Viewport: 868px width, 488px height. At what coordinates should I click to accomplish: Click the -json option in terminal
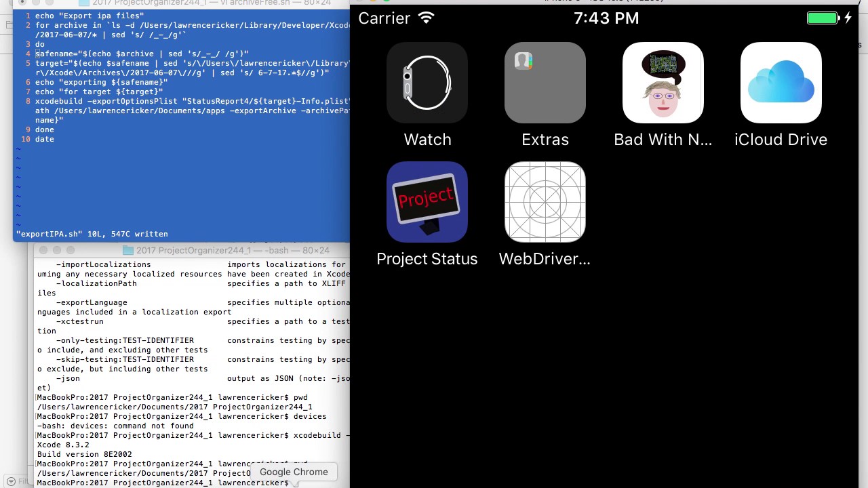click(x=68, y=378)
